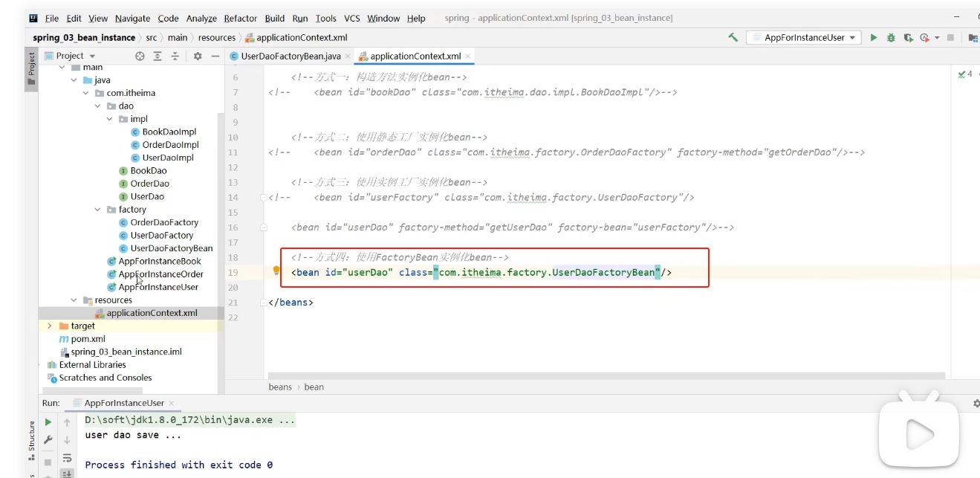Collapse the com.itheima package chevron
Viewport: 980px width, 478px height.
86,93
